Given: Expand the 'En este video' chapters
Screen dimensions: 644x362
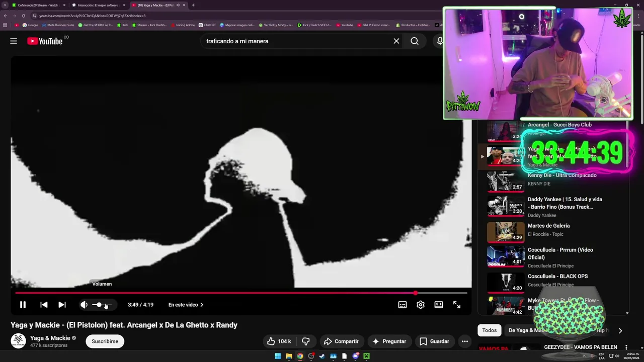Looking at the screenshot, I should coord(186,305).
